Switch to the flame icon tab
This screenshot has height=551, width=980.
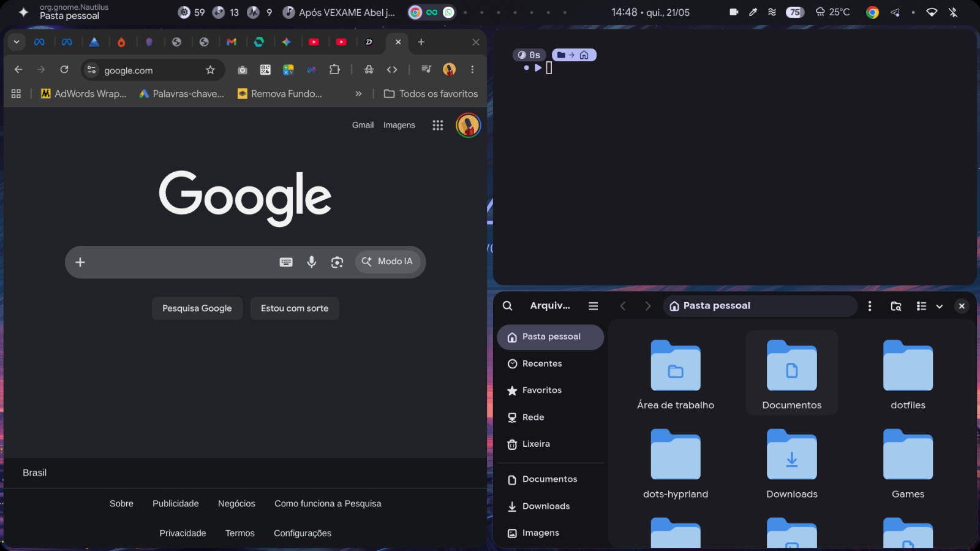tap(121, 42)
